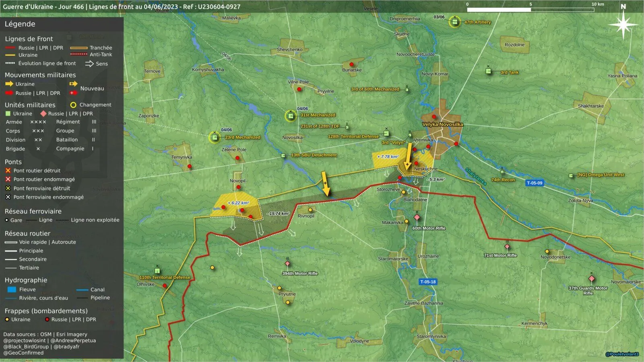Click the scale bar at top right
644x362 pixels.
click(x=530, y=10)
